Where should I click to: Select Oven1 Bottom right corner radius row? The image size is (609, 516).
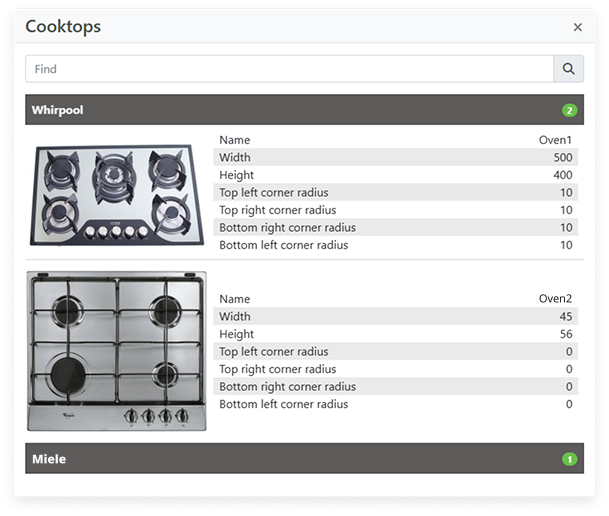[395, 227]
